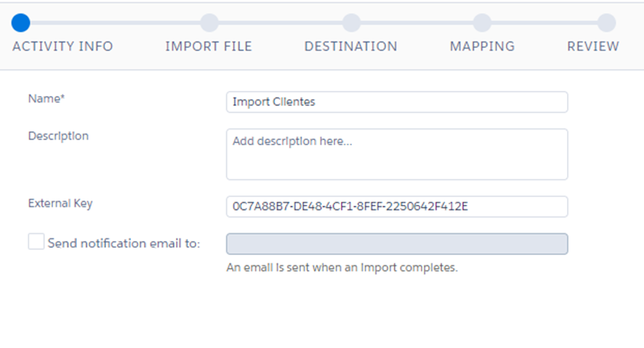Go to the Review step circle

point(606,23)
